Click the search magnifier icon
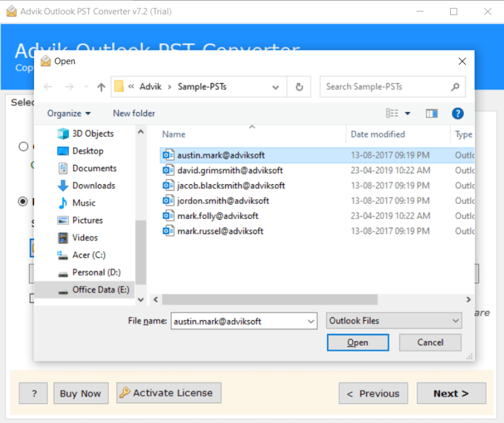 point(455,87)
